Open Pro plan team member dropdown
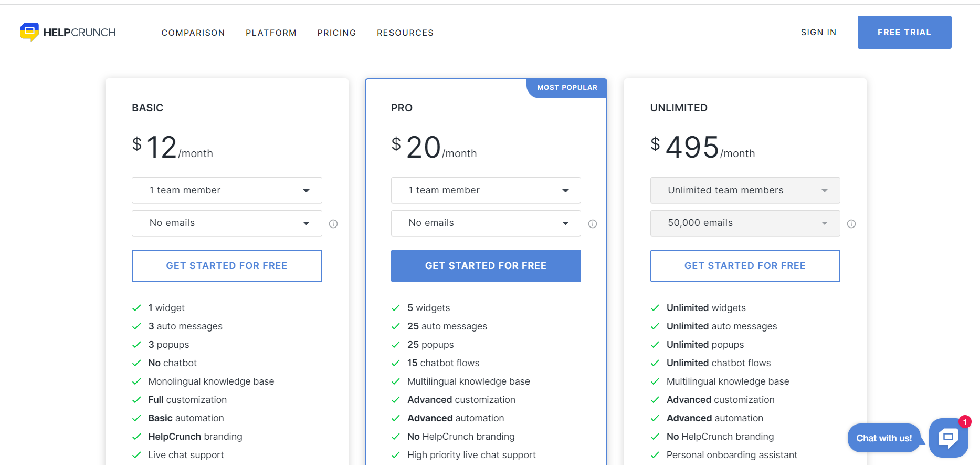 [486, 190]
